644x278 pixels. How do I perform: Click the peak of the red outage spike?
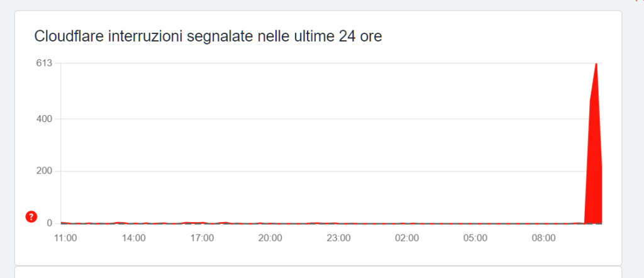click(596, 64)
